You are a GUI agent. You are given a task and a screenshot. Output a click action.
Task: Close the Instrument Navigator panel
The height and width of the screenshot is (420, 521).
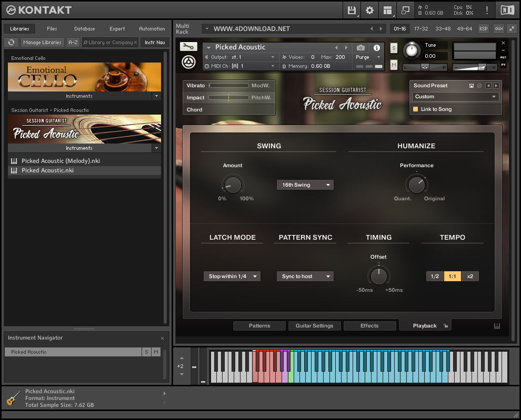[x=162, y=339]
